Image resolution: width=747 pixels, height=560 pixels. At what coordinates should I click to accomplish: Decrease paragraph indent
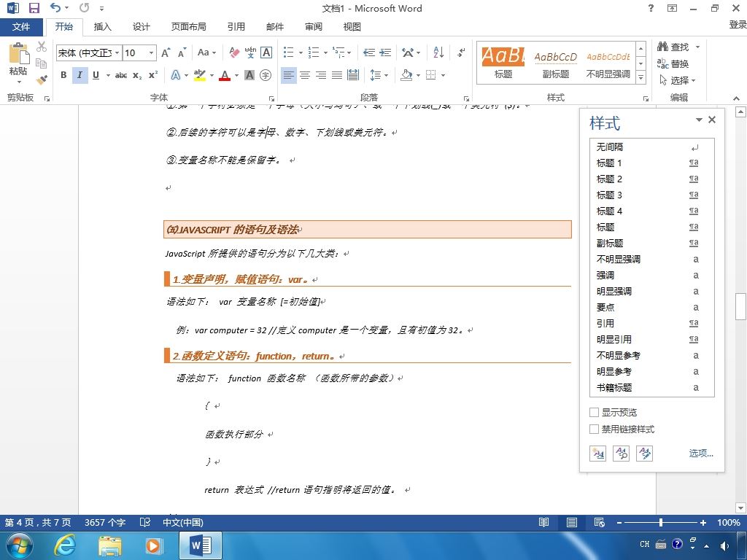368,52
